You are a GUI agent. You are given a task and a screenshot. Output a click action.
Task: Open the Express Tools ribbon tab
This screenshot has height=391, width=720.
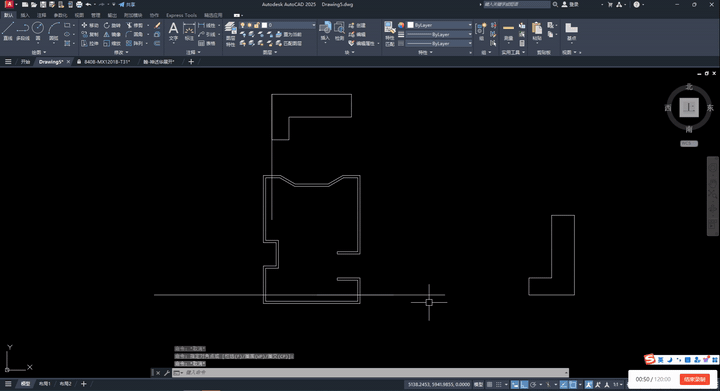tap(181, 15)
